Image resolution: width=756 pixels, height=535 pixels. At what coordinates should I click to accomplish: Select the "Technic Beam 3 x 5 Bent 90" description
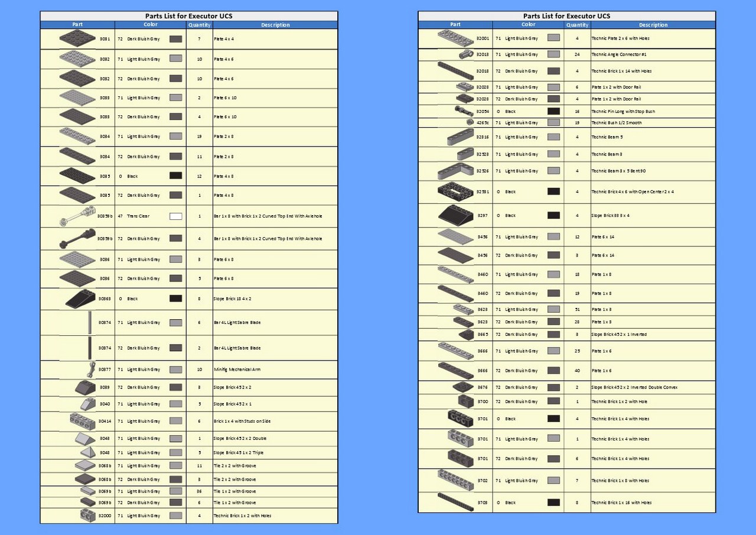(619, 171)
